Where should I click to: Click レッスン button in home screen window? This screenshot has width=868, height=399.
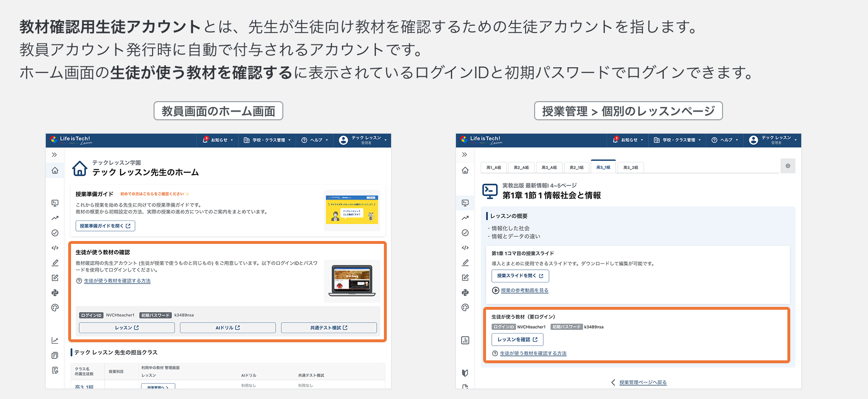coord(127,328)
